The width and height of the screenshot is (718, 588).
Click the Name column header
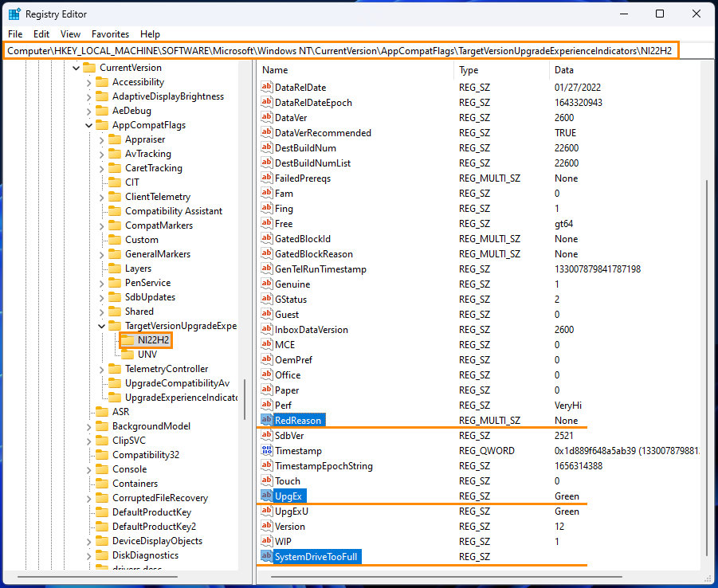[x=355, y=70]
